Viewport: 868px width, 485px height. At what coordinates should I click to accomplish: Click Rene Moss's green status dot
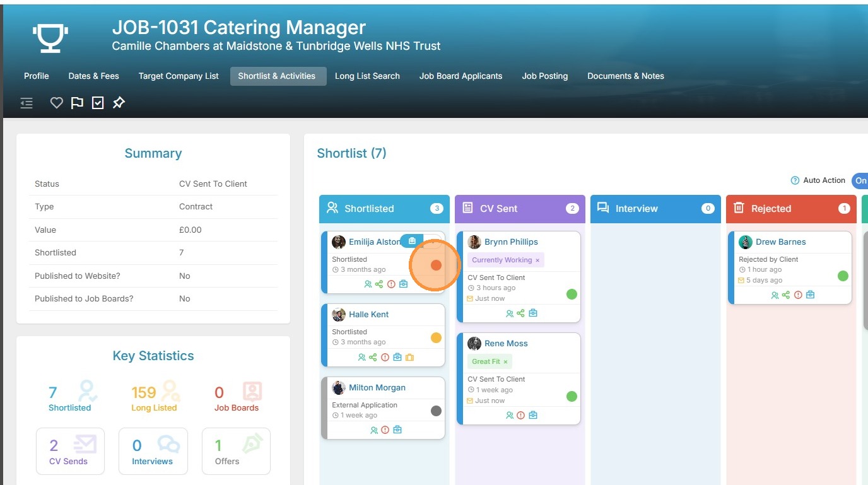point(572,396)
